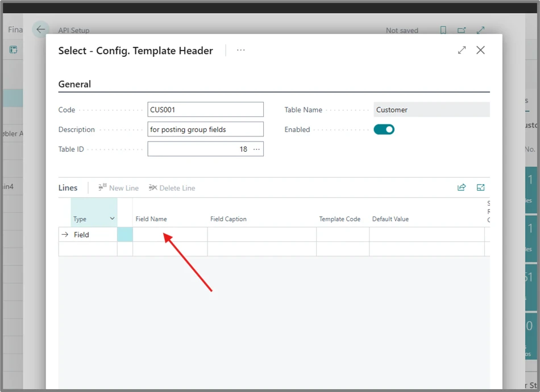The height and width of the screenshot is (392, 540).
Task: Toggle the Enabled switch off
Action: click(384, 130)
